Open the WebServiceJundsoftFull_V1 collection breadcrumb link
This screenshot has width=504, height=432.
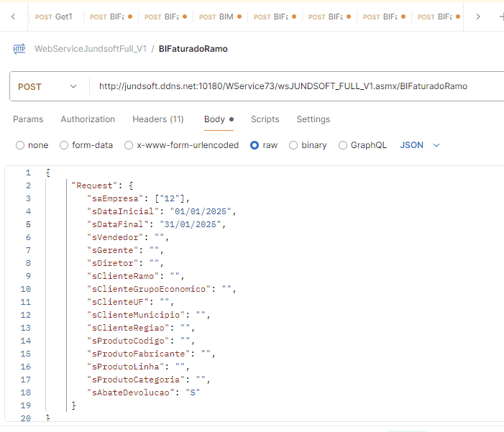click(91, 49)
